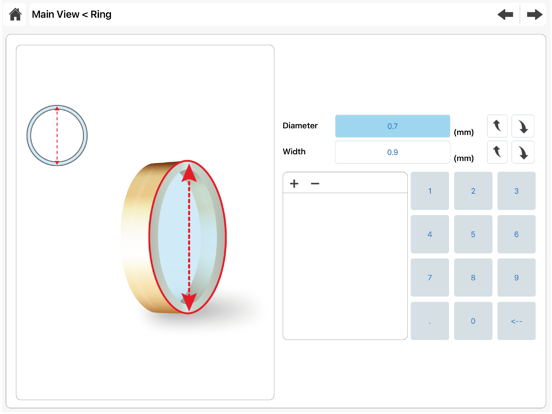Click the plus icon in list panel
552x414 pixels.
[294, 183]
